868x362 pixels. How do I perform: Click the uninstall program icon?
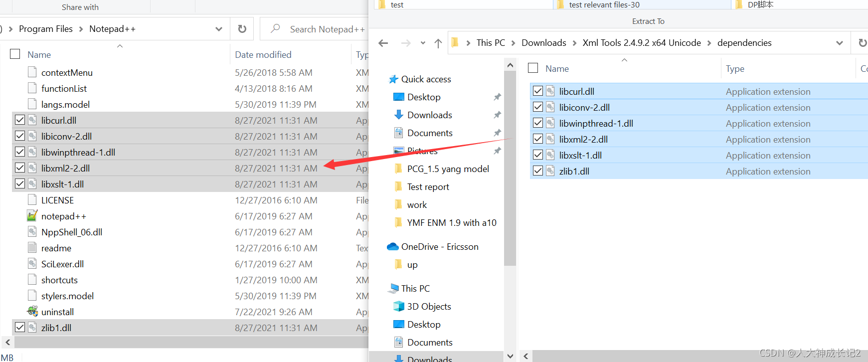pyautogui.click(x=32, y=312)
